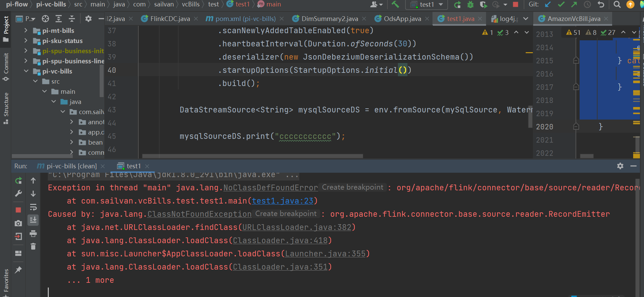The width and height of the screenshot is (644, 297).
Task: Collapse all nodes in Project panel
Action: coord(72,19)
